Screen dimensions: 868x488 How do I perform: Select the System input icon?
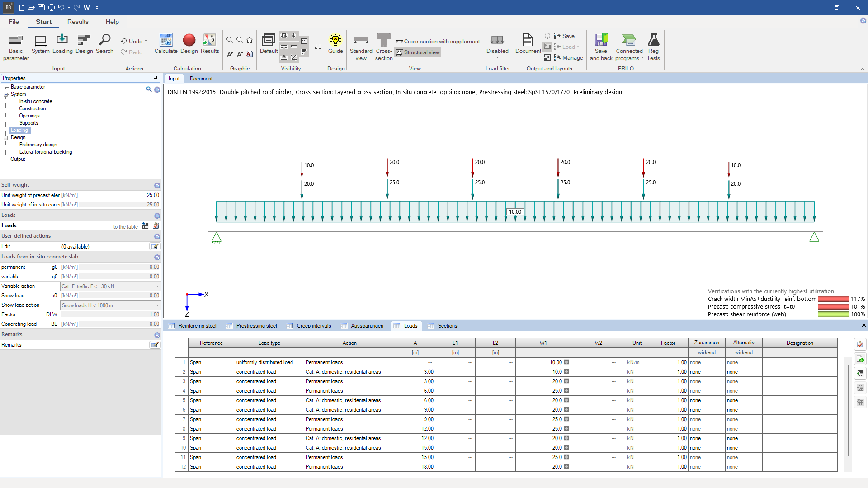(40, 45)
